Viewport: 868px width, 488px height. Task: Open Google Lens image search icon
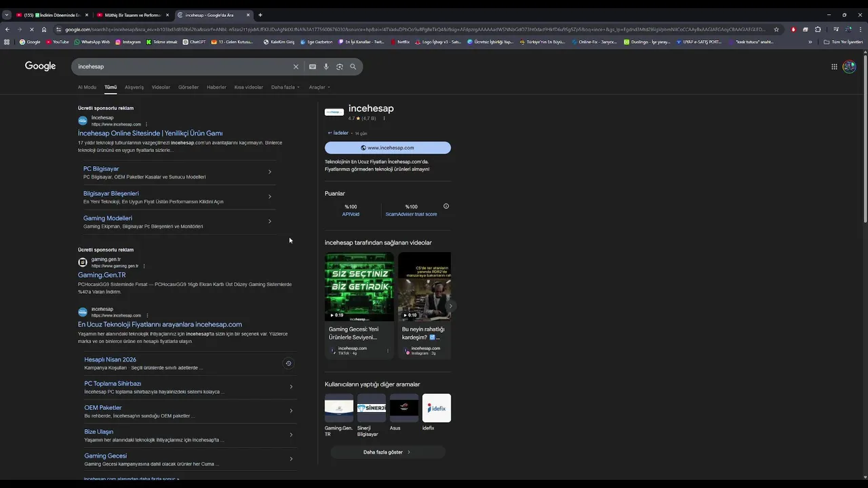(x=340, y=66)
